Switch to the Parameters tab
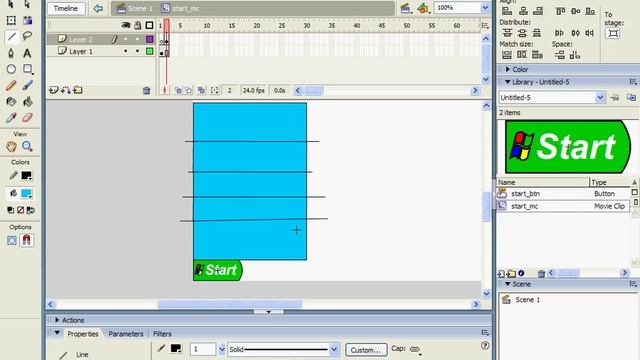The width and height of the screenshot is (640, 360). coord(126,334)
